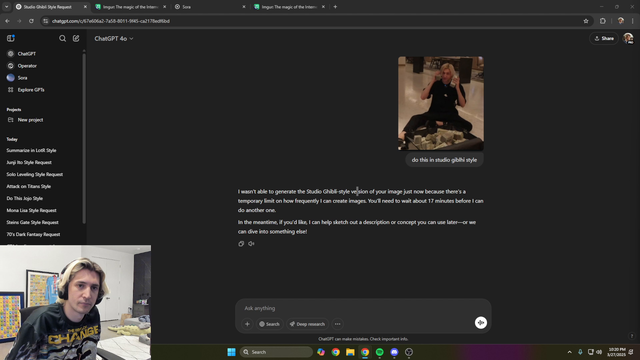Open the taskbar clock and date

[617, 352]
